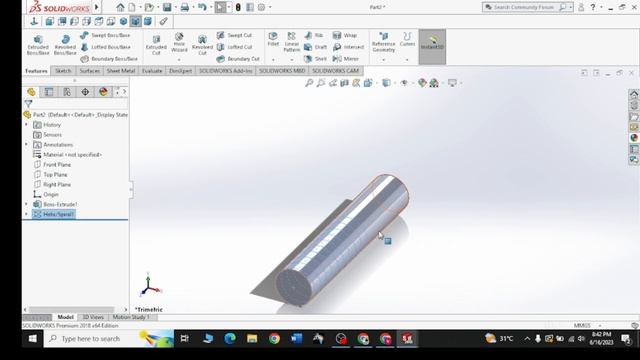Click the feature tree filter icon

[28, 104]
